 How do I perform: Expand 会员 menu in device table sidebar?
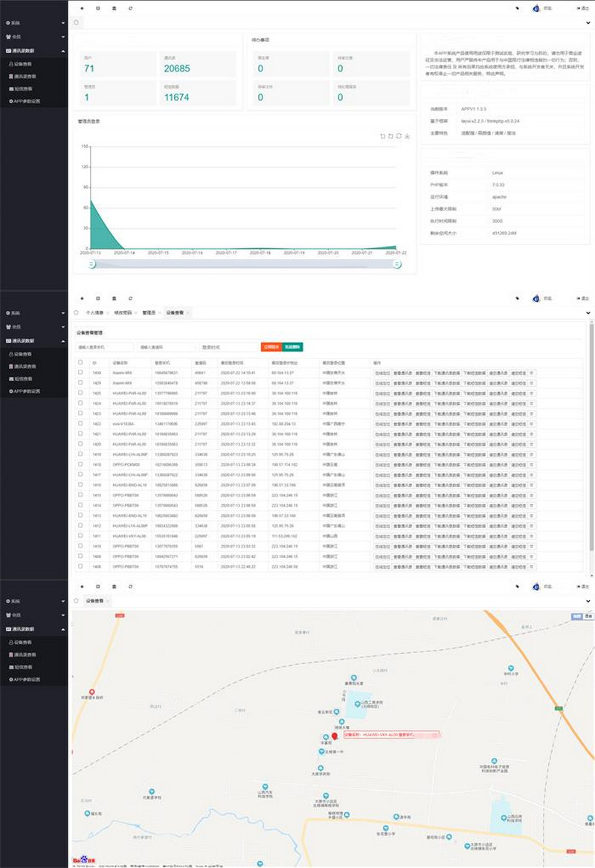33,327
